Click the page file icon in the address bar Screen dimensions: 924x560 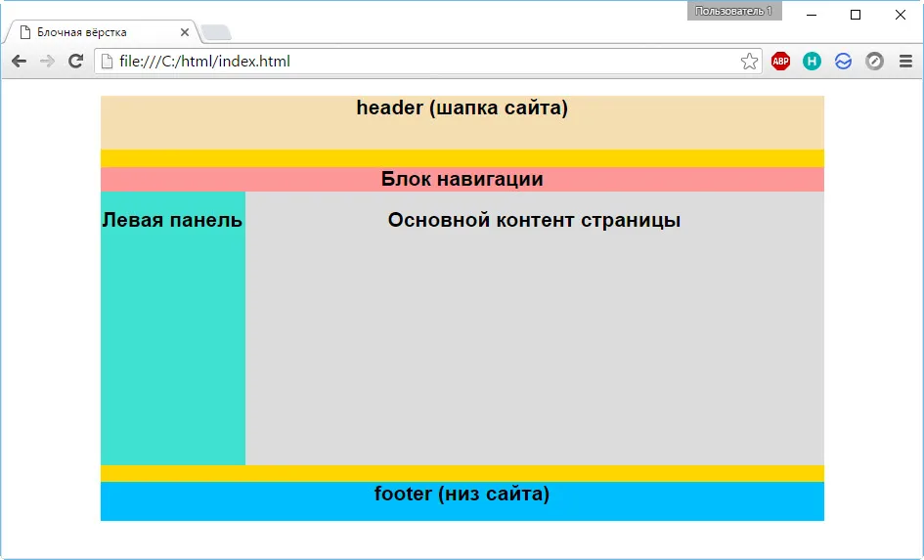(x=107, y=62)
